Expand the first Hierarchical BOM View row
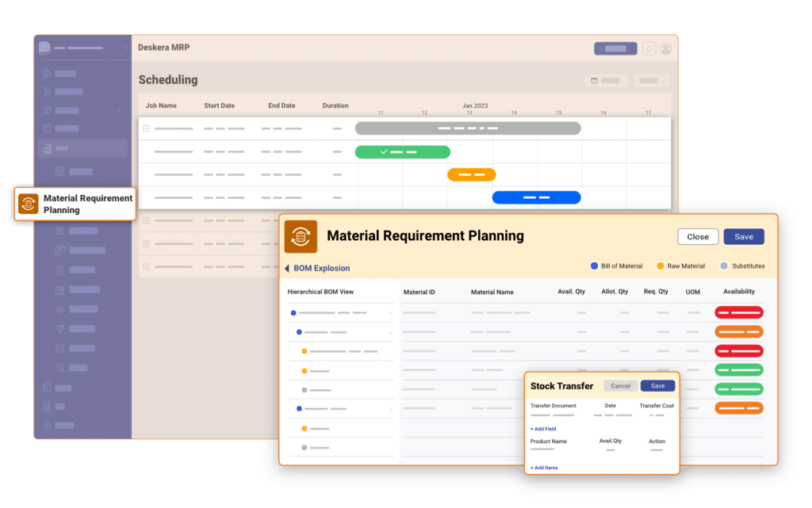The image size is (812, 508). pos(391,312)
